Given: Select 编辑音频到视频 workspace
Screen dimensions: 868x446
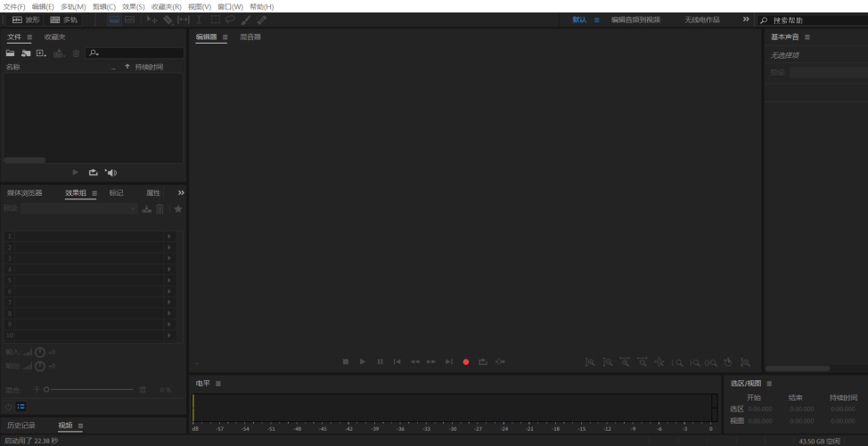Looking at the screenshot, I should click(x=635, y=20).
